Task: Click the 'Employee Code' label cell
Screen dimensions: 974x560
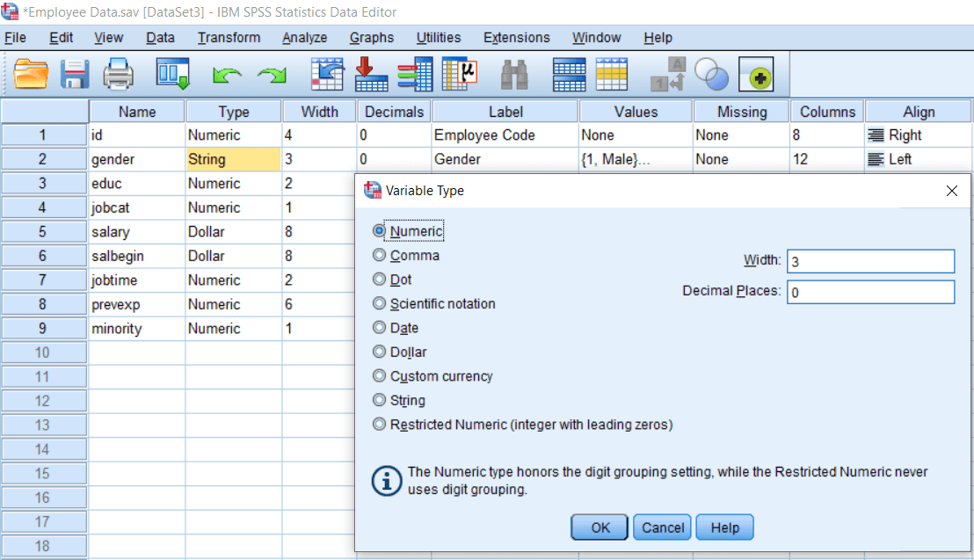Action: point(505,135)
